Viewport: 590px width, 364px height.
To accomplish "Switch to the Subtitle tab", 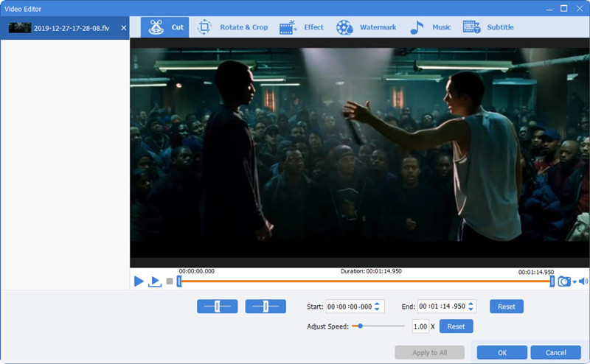I will point(488,27).
